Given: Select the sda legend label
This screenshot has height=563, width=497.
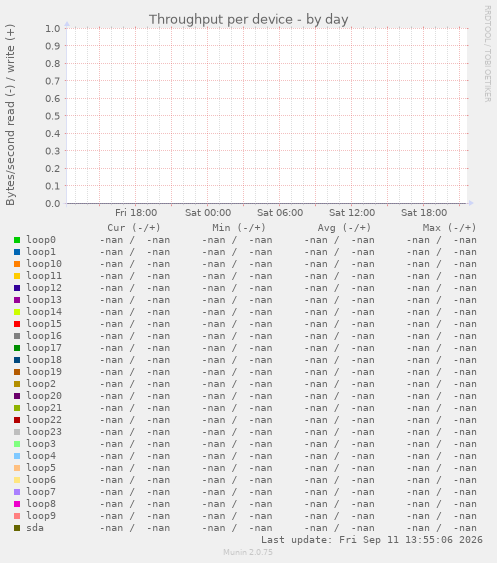Looking at the screenshot, I should click(x=35, y=528).
